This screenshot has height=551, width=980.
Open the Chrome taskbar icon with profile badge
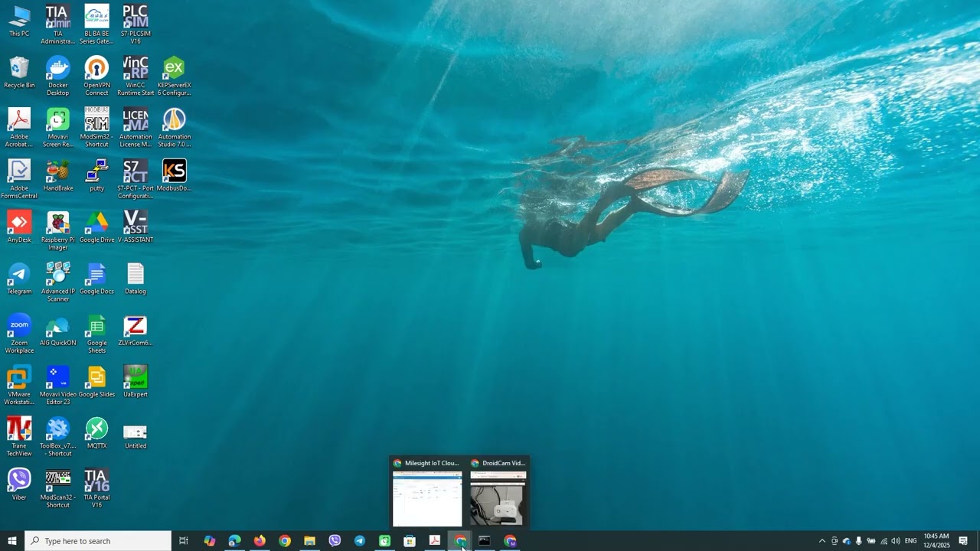(510, 541)
